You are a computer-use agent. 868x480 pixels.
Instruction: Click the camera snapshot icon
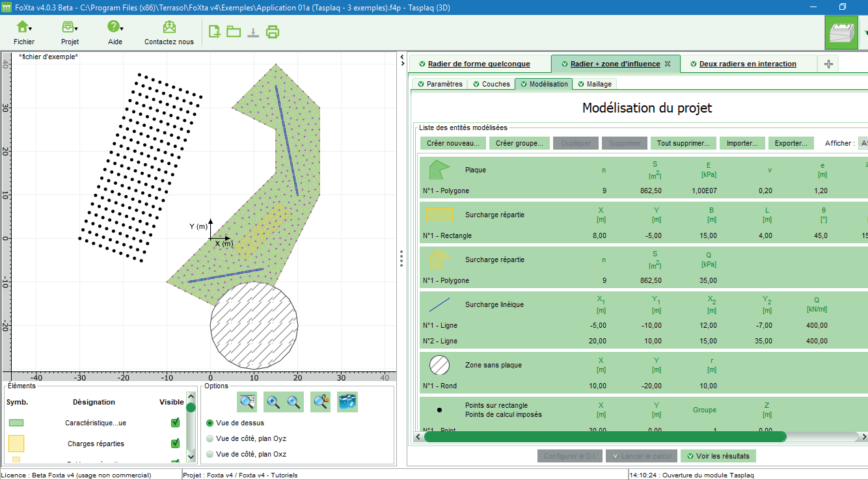347,403
